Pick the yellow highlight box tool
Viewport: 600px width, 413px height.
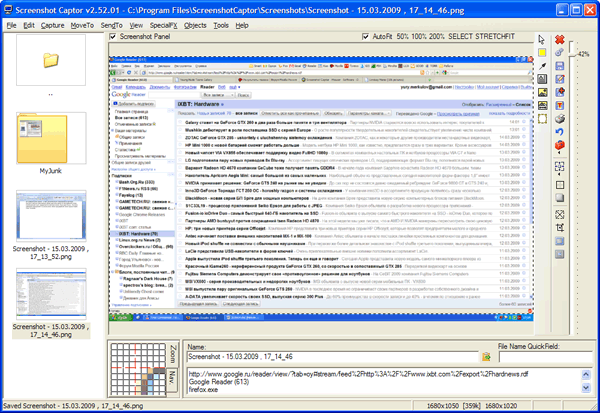point(542,52)
